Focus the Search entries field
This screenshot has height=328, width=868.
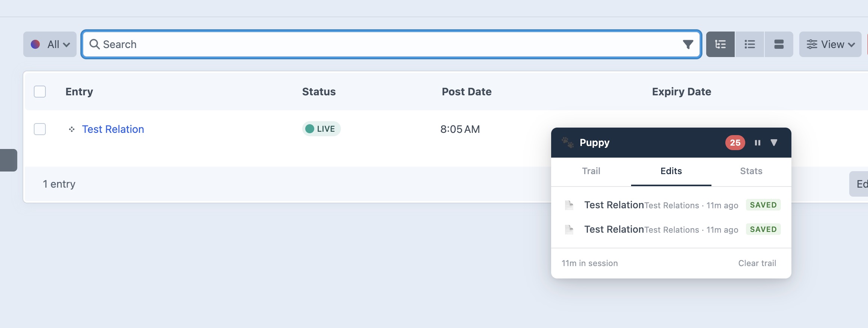pyautogui.click(x=390, y=44)
